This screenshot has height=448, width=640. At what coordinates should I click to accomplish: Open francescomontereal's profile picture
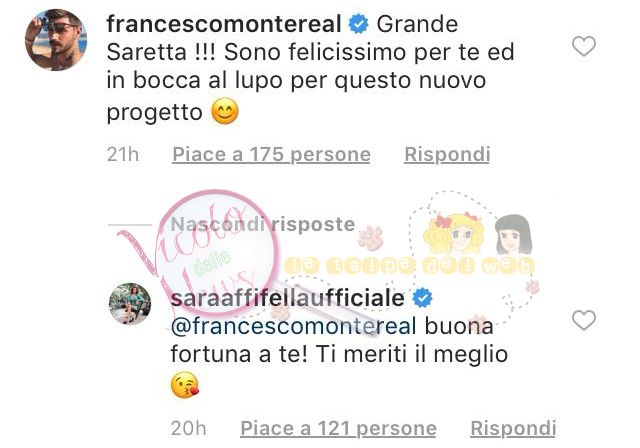[56, 40]
